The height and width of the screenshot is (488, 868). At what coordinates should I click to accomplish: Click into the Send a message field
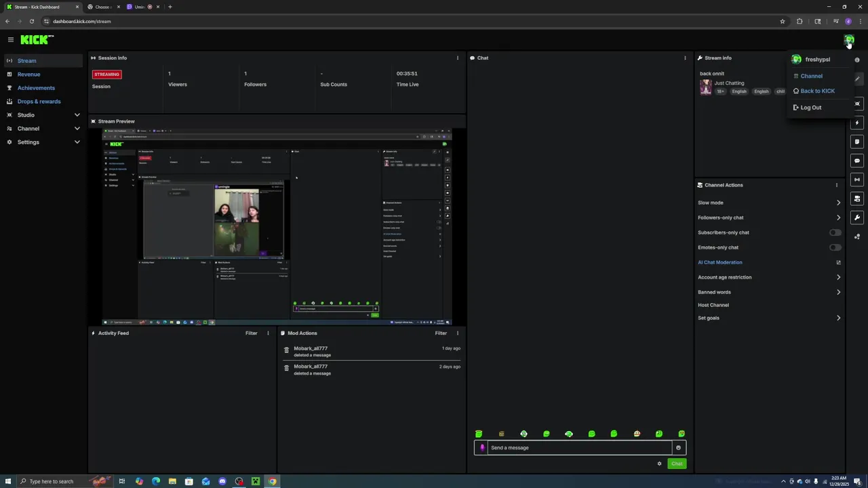(x=580, y=448)
